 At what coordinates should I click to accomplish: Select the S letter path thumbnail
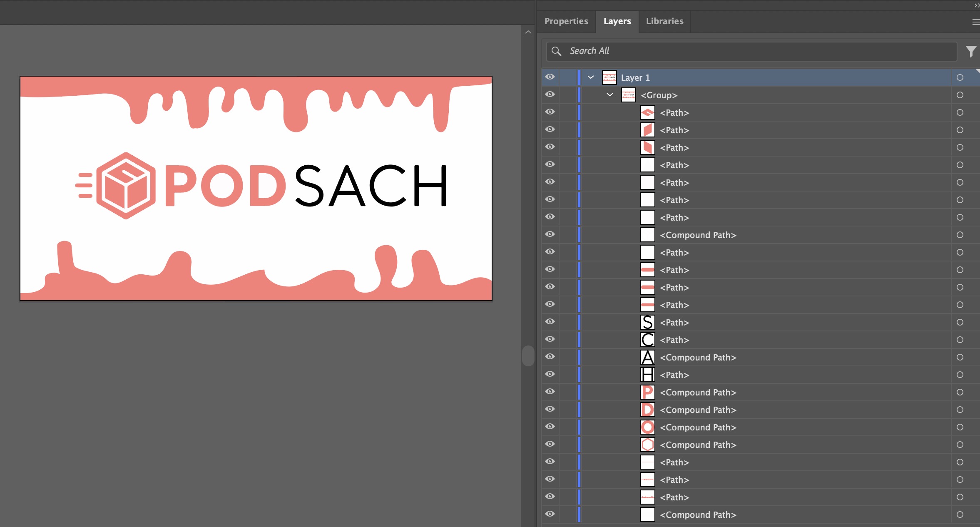[x=647, y=322]
